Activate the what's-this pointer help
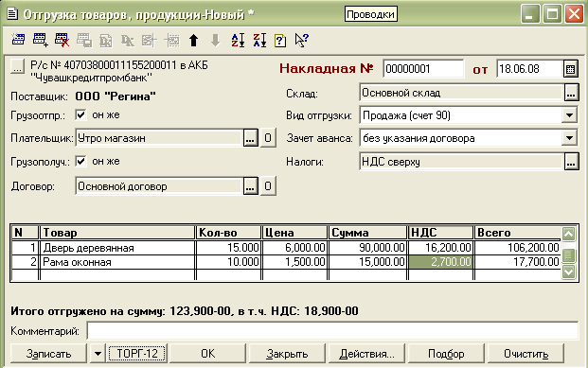This screenshot has height=368, width=588. point(301,40)
